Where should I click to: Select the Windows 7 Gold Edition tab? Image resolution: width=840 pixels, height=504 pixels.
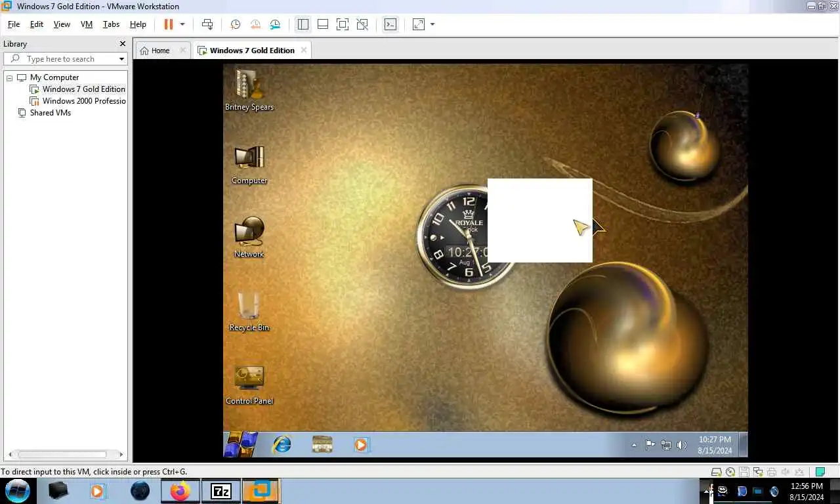click(251, 51)
